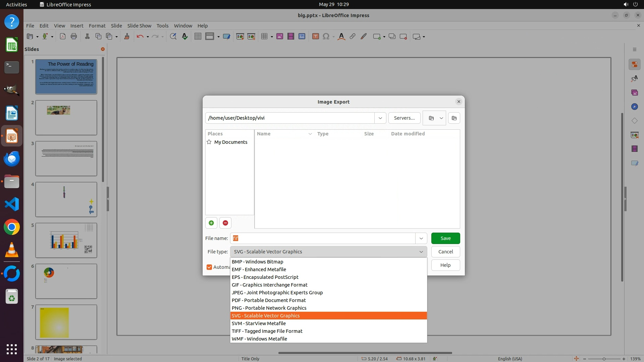
Task: Click the display grid icon
Action: [x=198, y=37]
